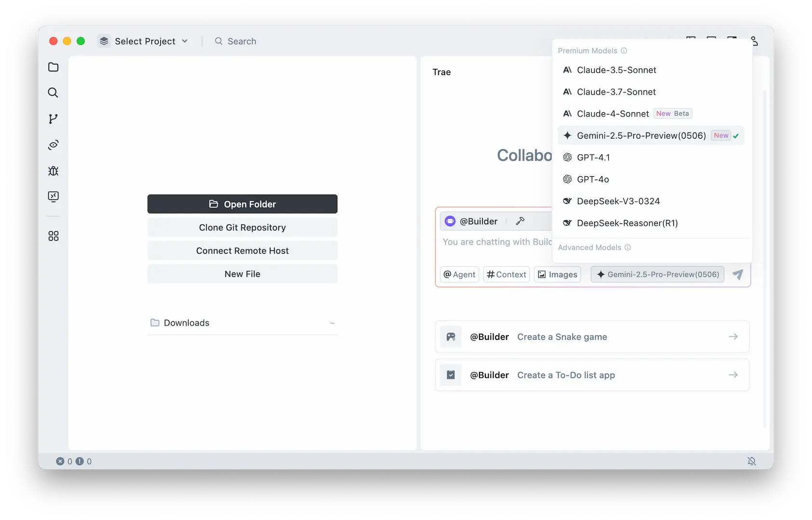
Task: Open the user account icon at top right
Action: point(754,41)
